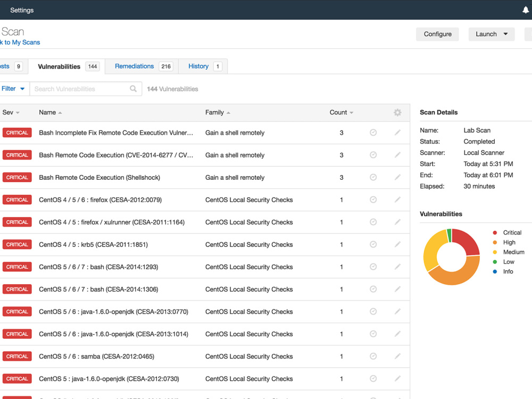The height and width of the screenshot is (399, 532).
Task: Edit Bash CVE-2014-6277 row pencil icon
Action: 397,155
